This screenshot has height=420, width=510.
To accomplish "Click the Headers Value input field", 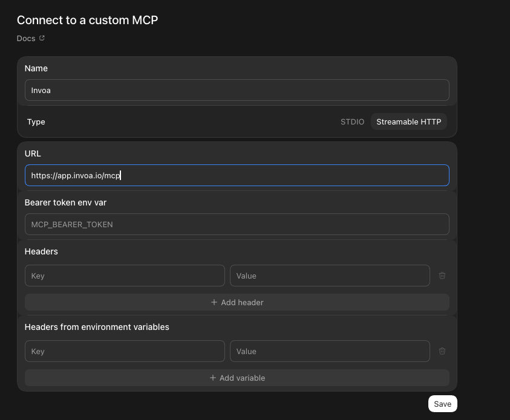I will point(330,276).
